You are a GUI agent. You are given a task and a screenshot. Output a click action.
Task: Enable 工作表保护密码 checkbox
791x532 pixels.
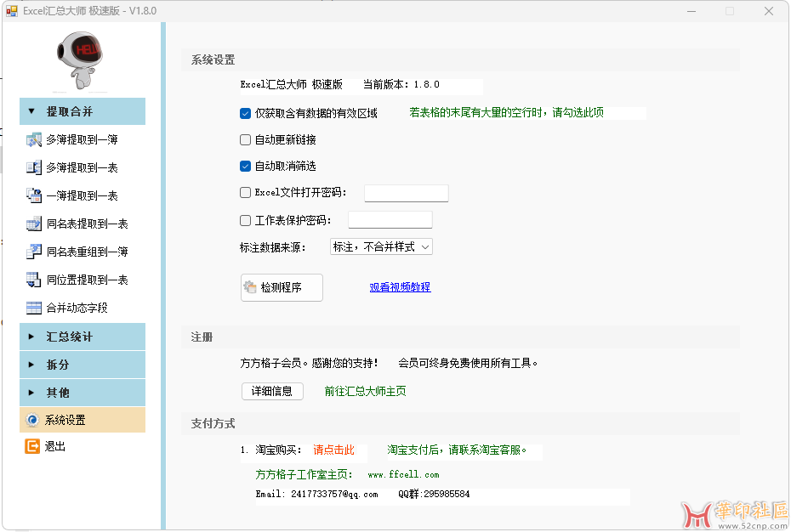tap(245, 220)
